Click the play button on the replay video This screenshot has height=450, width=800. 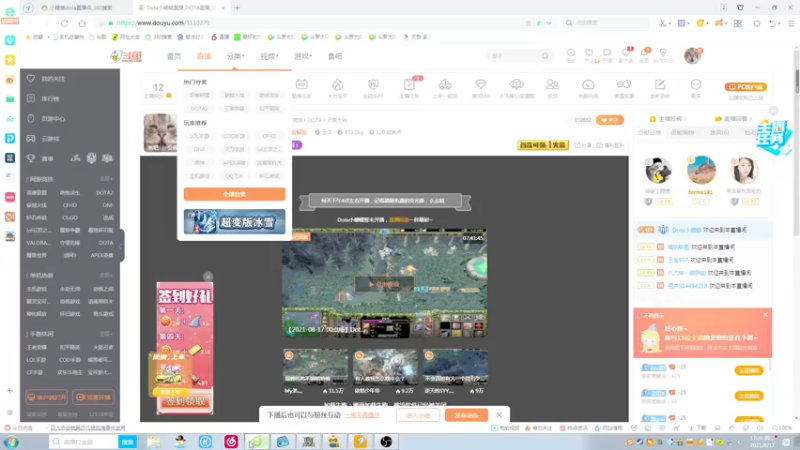[x=384, y=284]
